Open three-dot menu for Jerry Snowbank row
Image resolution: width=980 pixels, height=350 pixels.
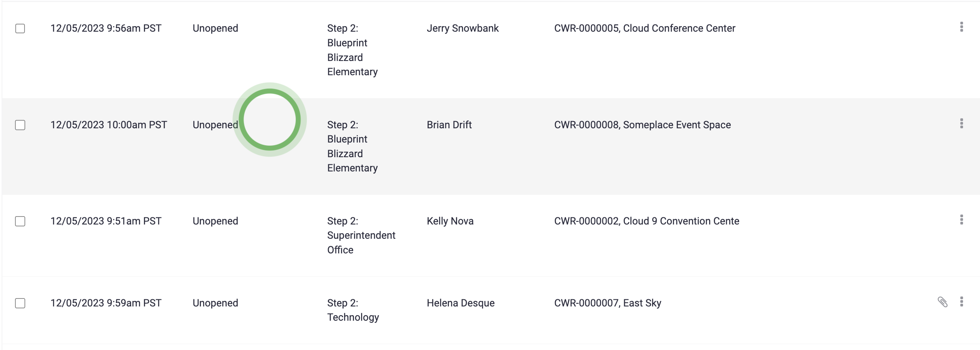961,27
